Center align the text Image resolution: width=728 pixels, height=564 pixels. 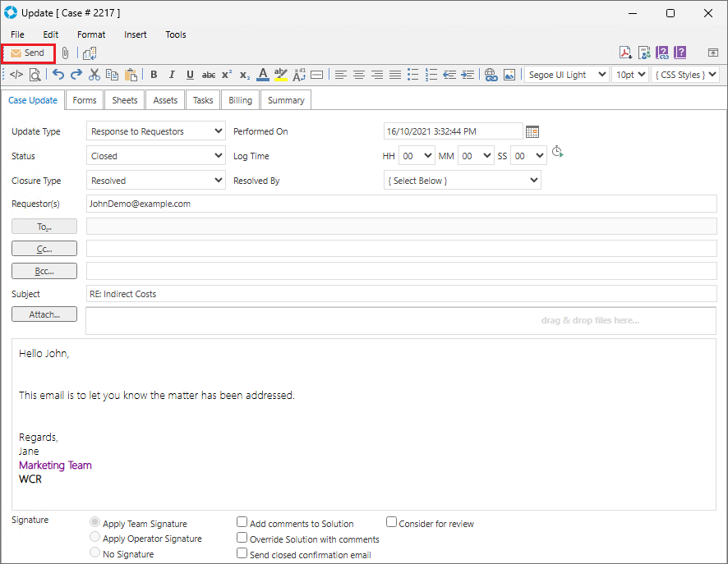(359, 75)
